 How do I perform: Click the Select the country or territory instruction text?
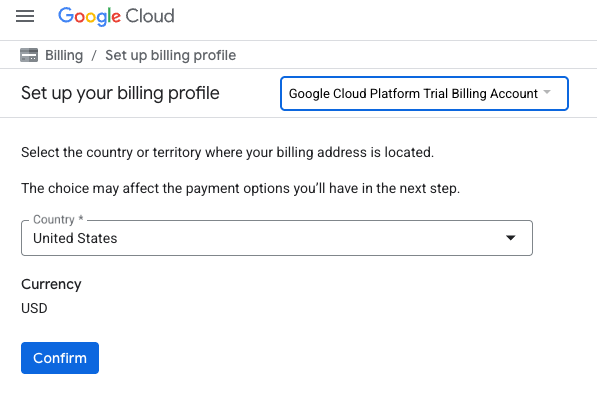[x=227, y=152]
